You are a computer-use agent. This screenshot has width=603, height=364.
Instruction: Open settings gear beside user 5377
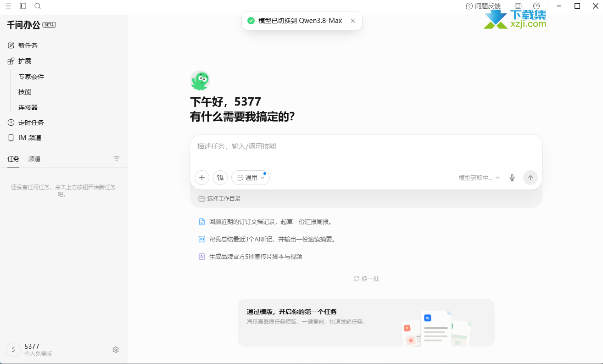point(116,350)
